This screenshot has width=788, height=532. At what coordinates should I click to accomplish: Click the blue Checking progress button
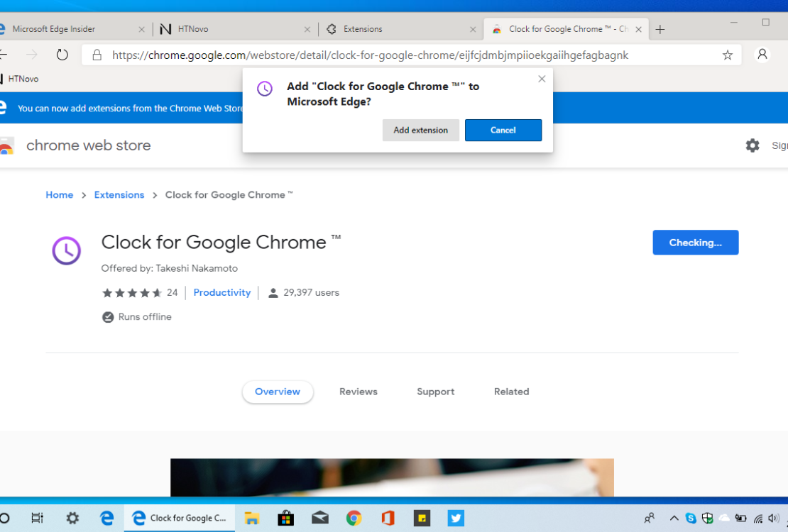click(695, 242)
